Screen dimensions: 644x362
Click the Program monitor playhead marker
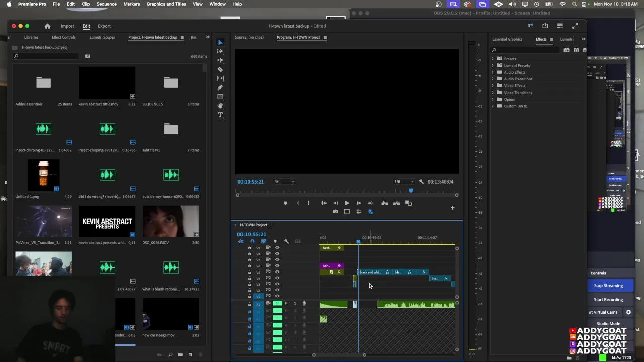[411, 191]
